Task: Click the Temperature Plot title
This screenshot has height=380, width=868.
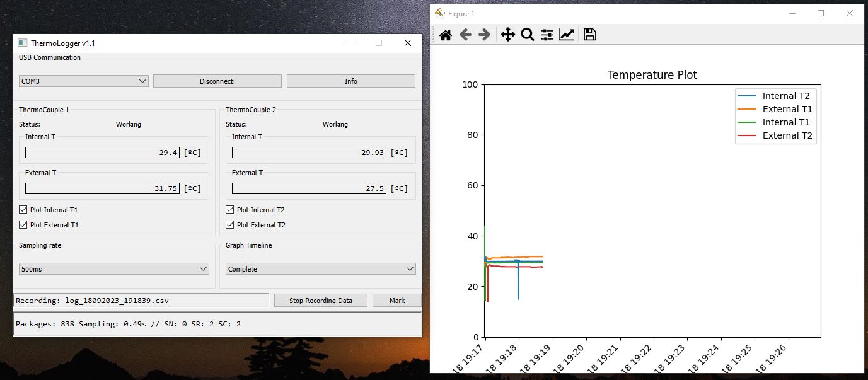Action: tap(652, 75)
